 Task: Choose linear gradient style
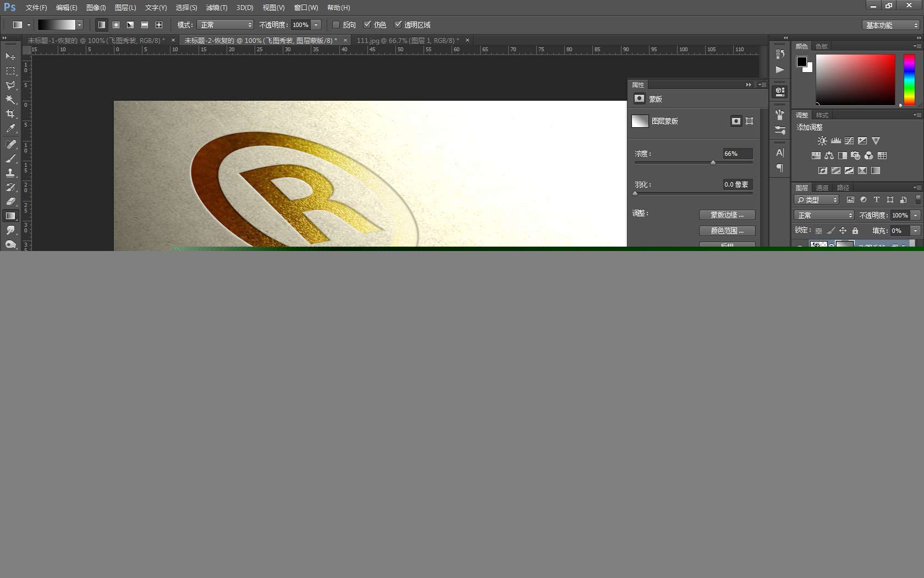pos(102,25)
